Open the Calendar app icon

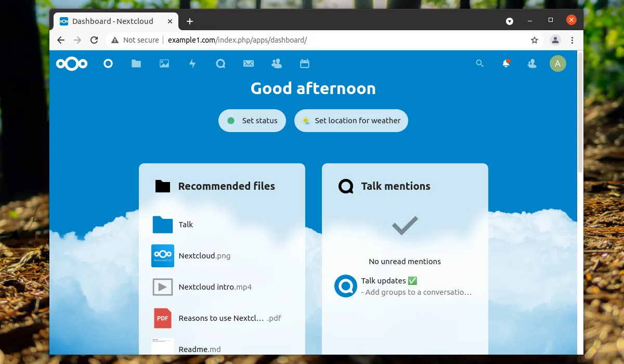[305, 63]
